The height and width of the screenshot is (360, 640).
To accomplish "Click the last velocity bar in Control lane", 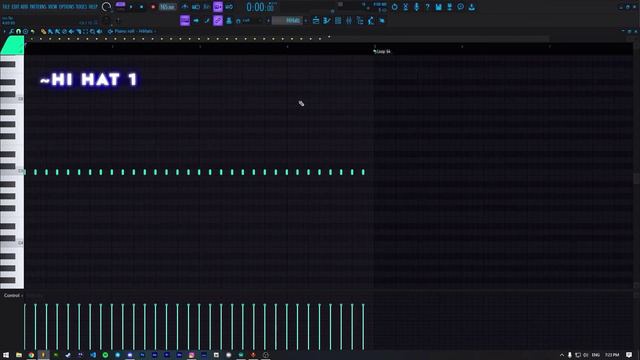I will (x=363, y=327).
